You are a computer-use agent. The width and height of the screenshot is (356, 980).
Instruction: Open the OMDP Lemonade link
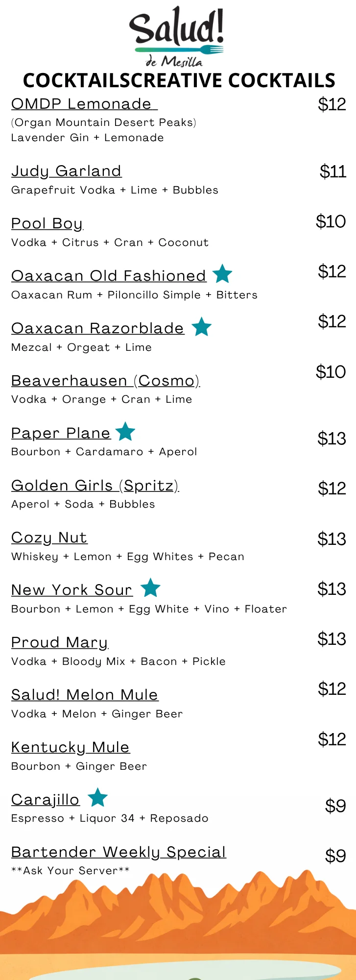click(84, 104)
